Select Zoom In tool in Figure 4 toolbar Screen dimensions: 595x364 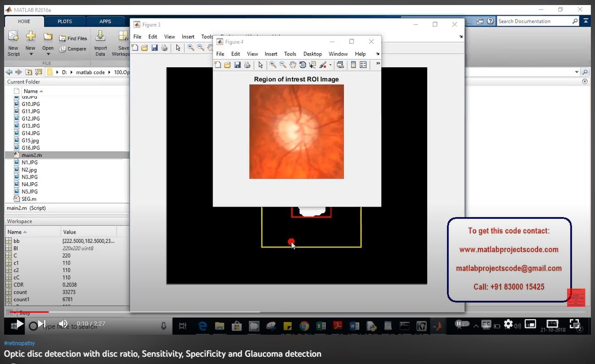273,65
